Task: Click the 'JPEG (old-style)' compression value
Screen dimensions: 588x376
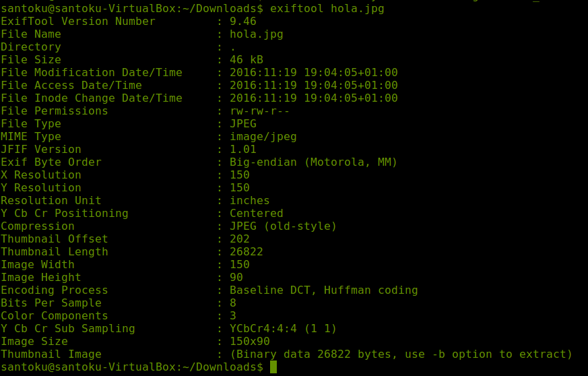Action: point(283,226)
